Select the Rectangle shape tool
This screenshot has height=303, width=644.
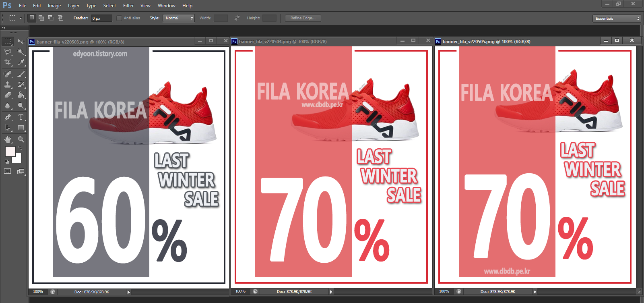pos(21,128)
